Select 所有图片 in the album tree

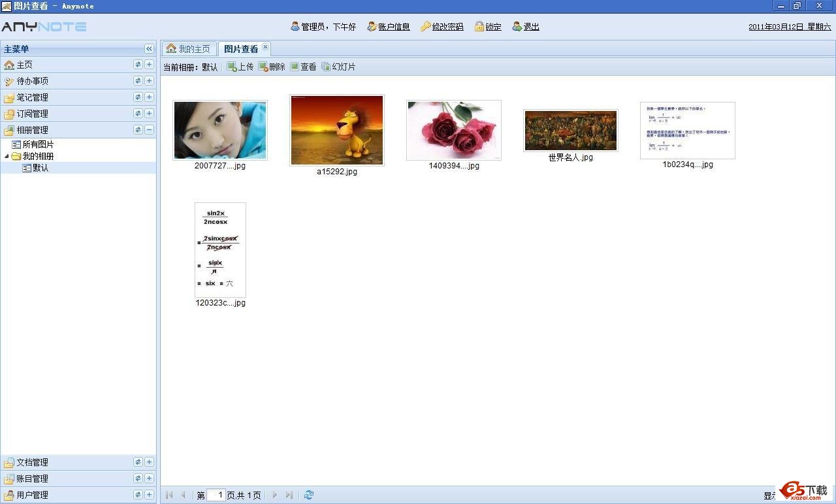(x=38, y=145)
